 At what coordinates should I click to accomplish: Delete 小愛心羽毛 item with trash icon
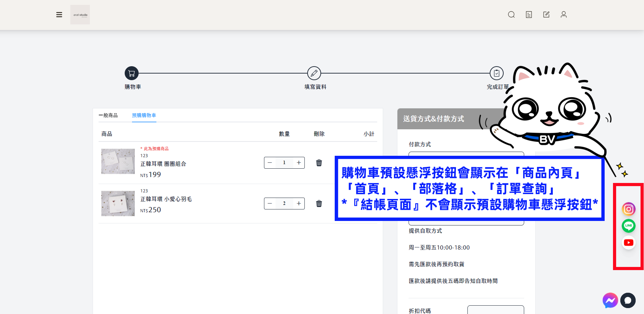click(319, 204)
